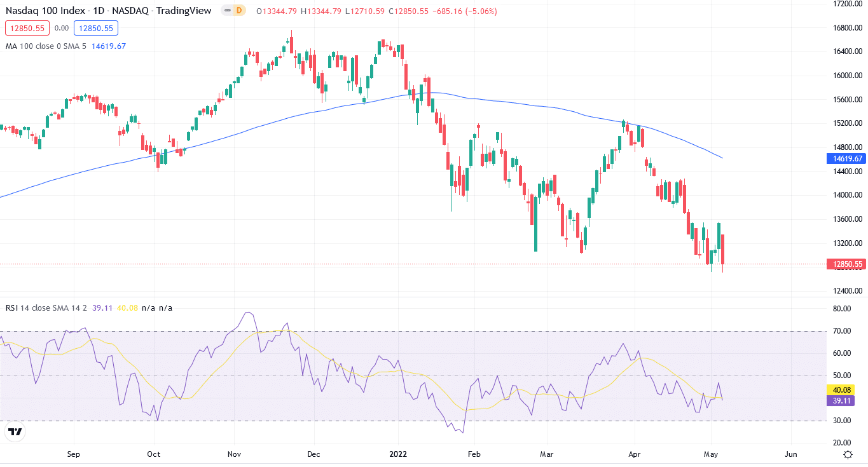The image size is (868, 467).
Task: Click the Mar label on time axis
Action: point(546,454)
